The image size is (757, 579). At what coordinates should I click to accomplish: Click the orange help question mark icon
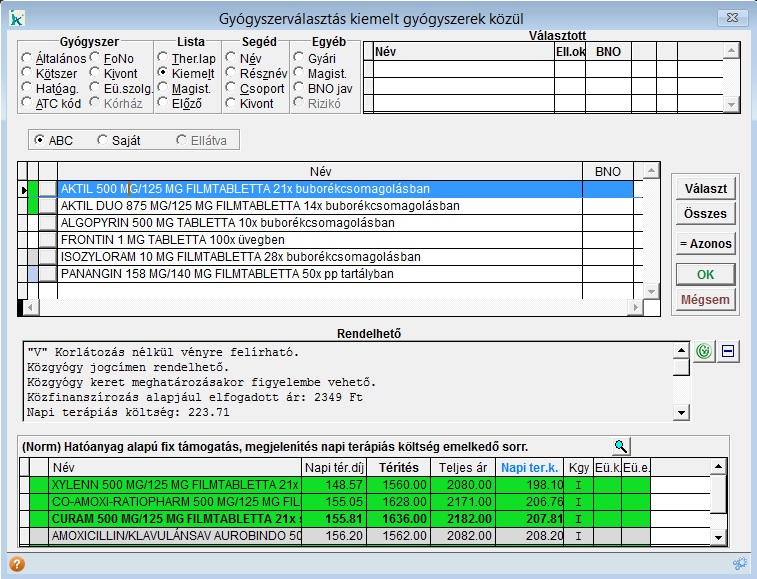[x=17, y=564]
